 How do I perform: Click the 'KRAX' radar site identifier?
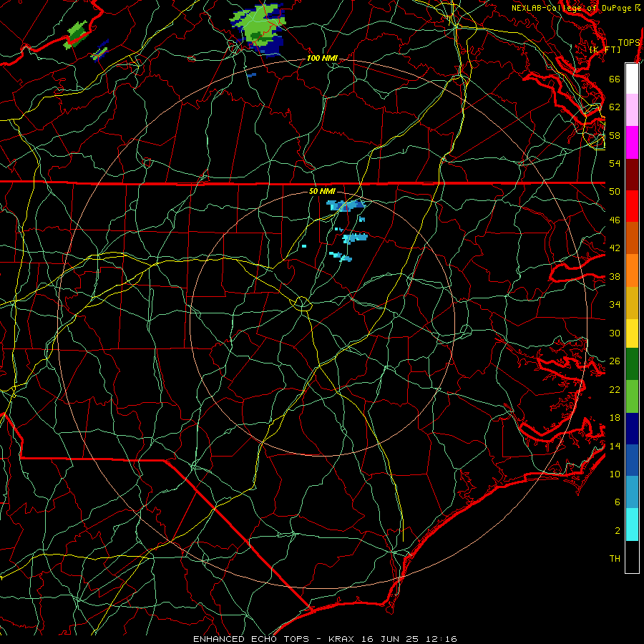click(x=342, y=639)
